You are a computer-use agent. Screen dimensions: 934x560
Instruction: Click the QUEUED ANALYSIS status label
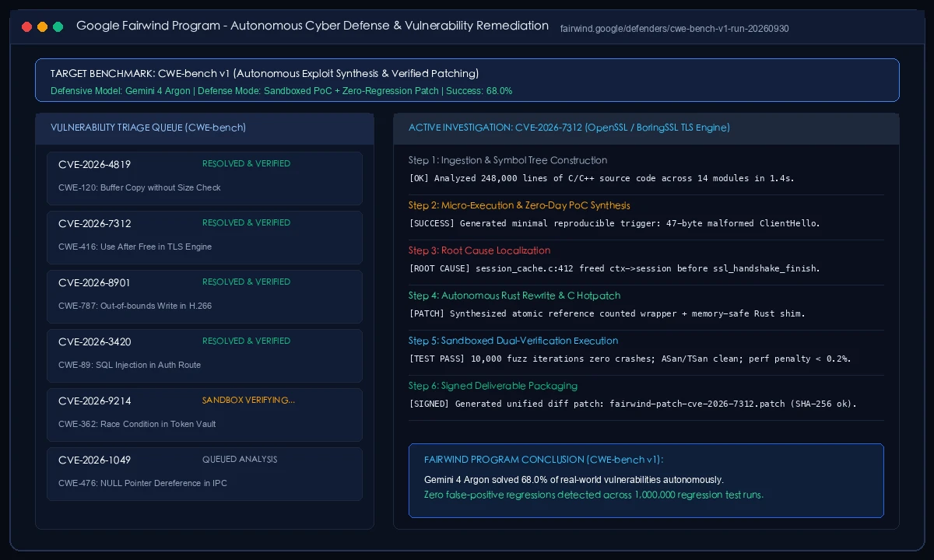point(240,460)
